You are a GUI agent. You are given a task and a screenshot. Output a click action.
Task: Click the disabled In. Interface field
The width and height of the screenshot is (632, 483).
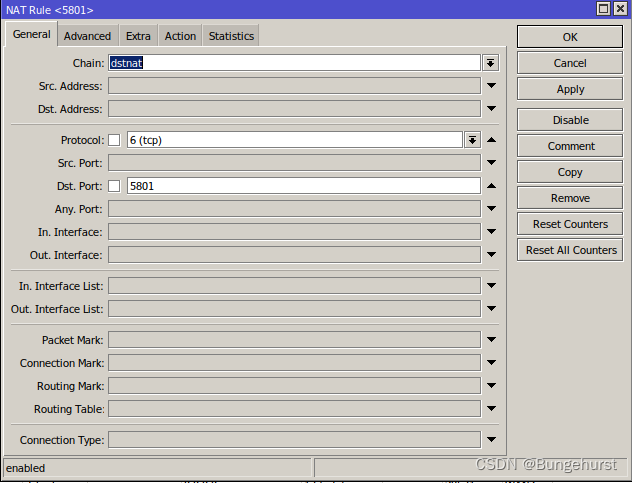[294, 232]
